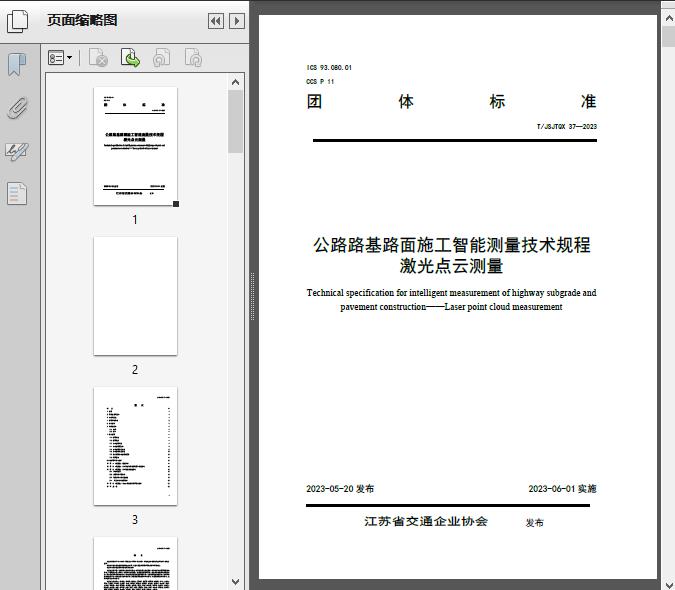Open the thumbnail options dropdown menu
This screenshot has height=590, width=675.
point(60,58)
